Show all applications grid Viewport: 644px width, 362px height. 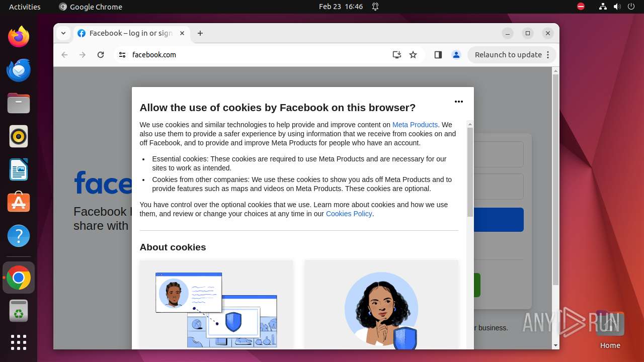click(19, 342)
